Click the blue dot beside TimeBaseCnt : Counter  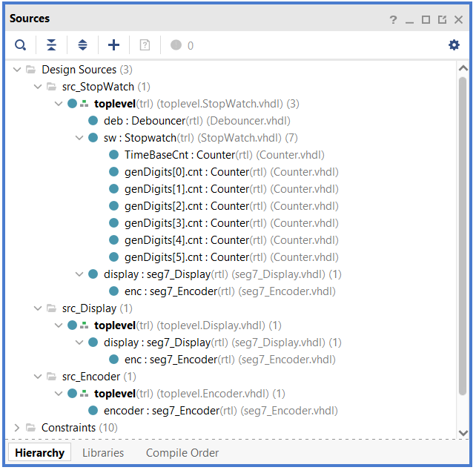point(114,155)
